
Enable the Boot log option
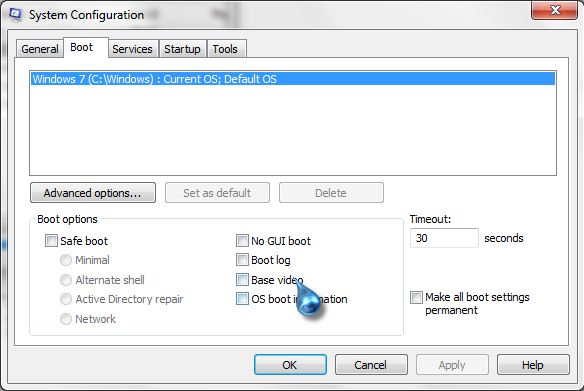point(242,260)
